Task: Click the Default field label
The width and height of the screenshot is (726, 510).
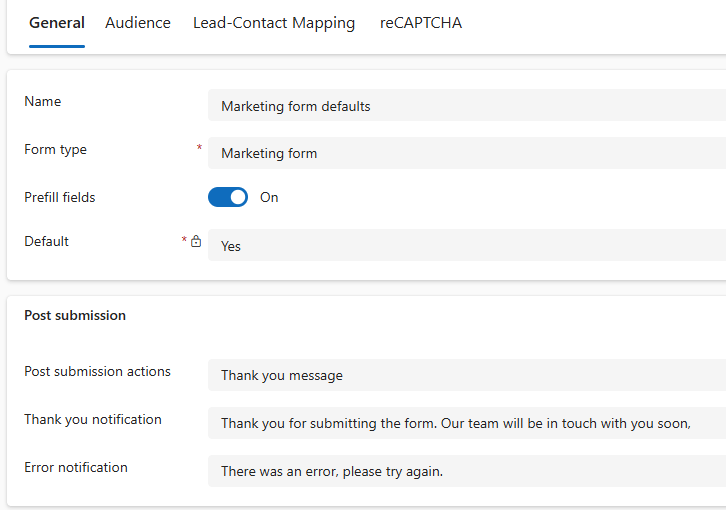Action: click(x=47, y=242)
